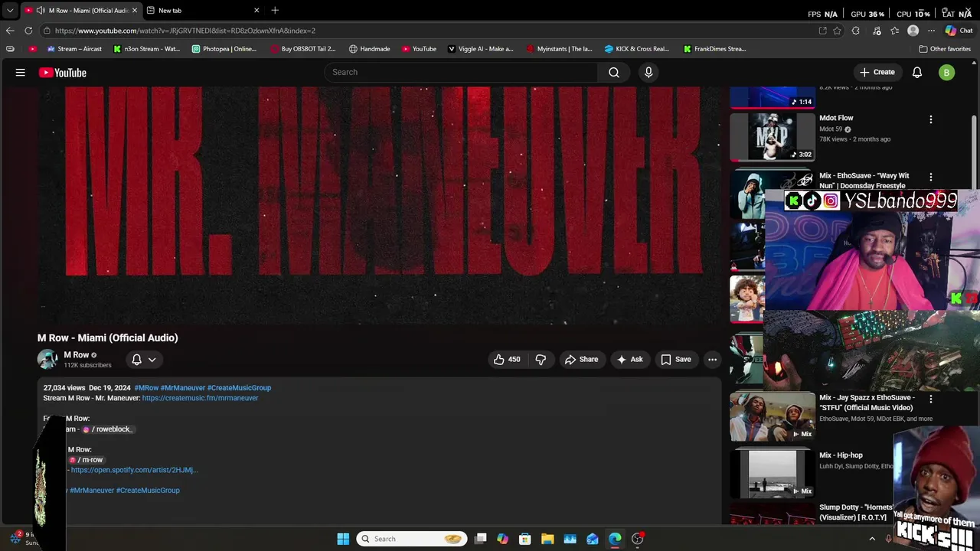Go to YouTube home via the logo
This screenshot has width=980, height=551.
(63, 73)
